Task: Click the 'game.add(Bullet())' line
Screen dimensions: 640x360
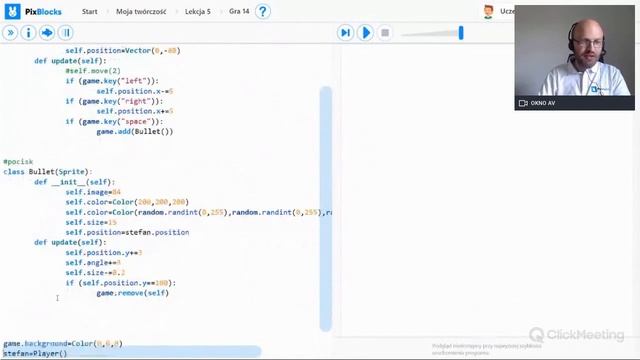Action: pos(135,131)
